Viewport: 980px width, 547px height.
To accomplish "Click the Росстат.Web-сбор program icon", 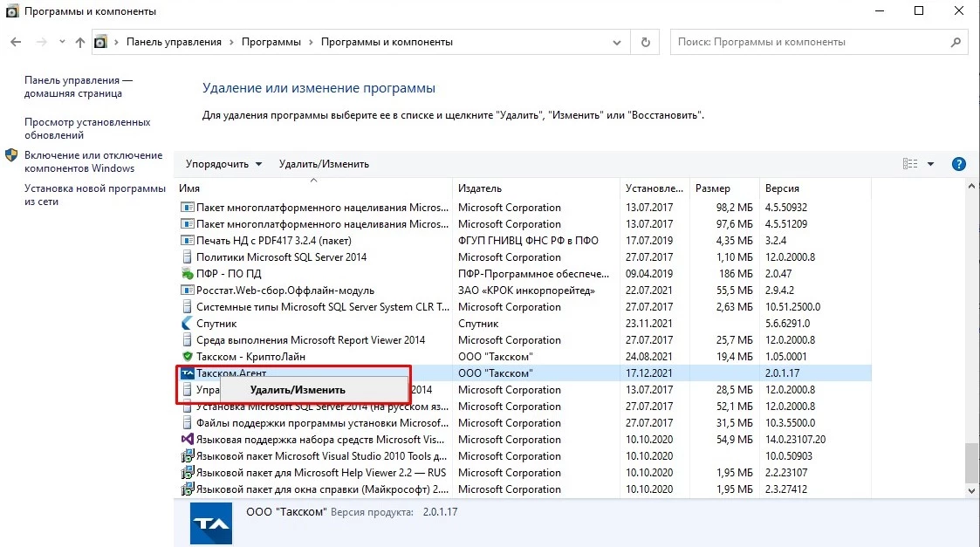I will [187, 290].
